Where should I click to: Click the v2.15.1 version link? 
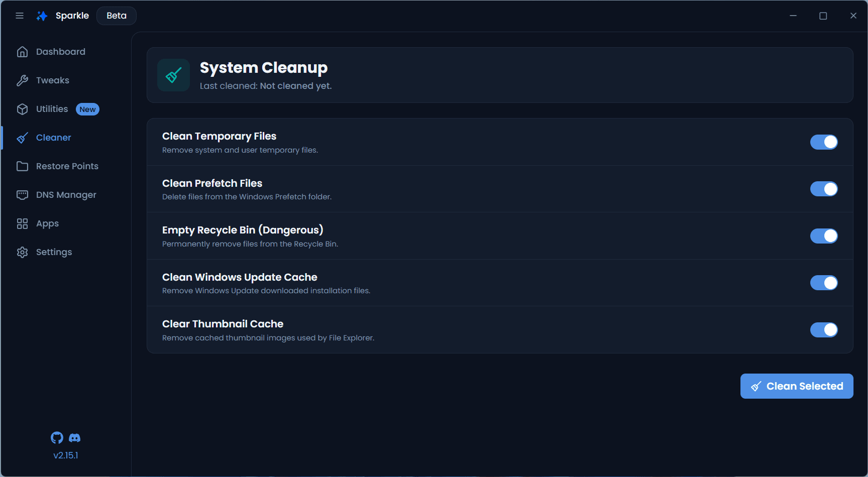(66, 455)
